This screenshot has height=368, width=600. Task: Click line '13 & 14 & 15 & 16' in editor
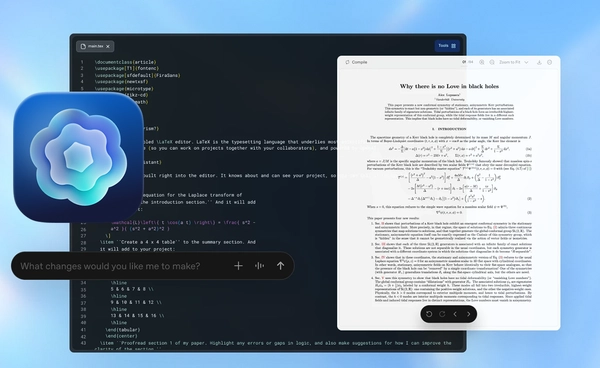click(138, 316)
